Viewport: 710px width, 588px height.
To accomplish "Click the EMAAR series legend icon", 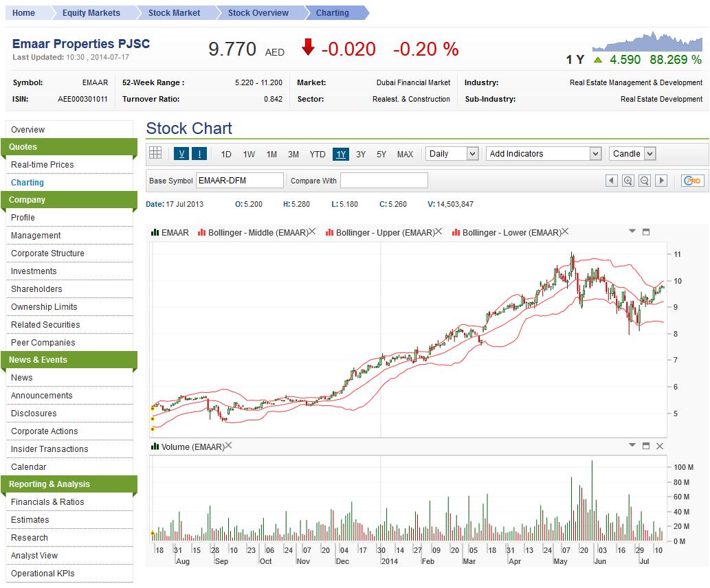I will coord(155,232).
